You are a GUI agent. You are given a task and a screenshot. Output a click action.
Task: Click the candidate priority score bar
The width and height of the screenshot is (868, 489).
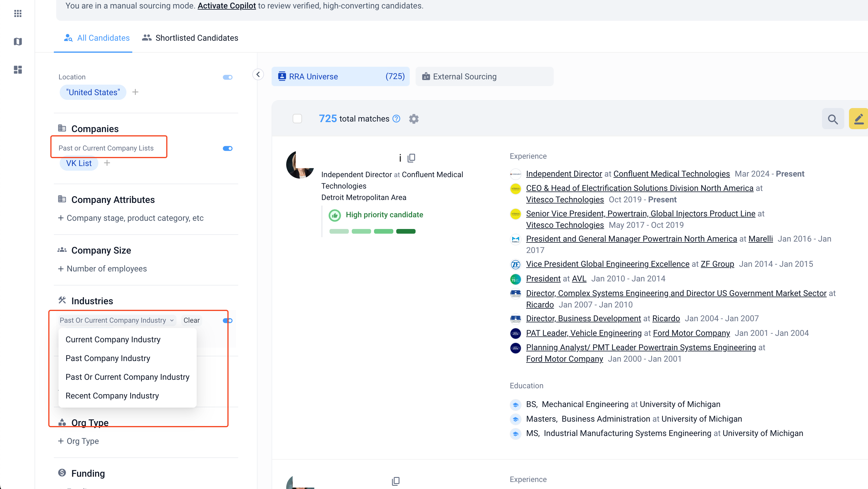(372, 231)
